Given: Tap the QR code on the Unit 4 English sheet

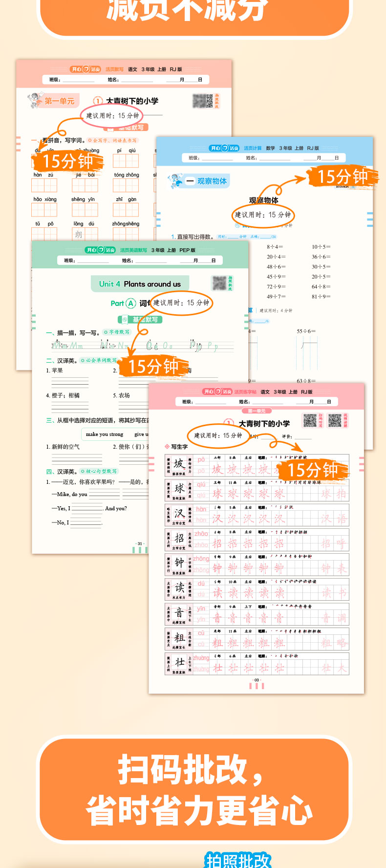Looking at the screenshot, I should (219, 282).
